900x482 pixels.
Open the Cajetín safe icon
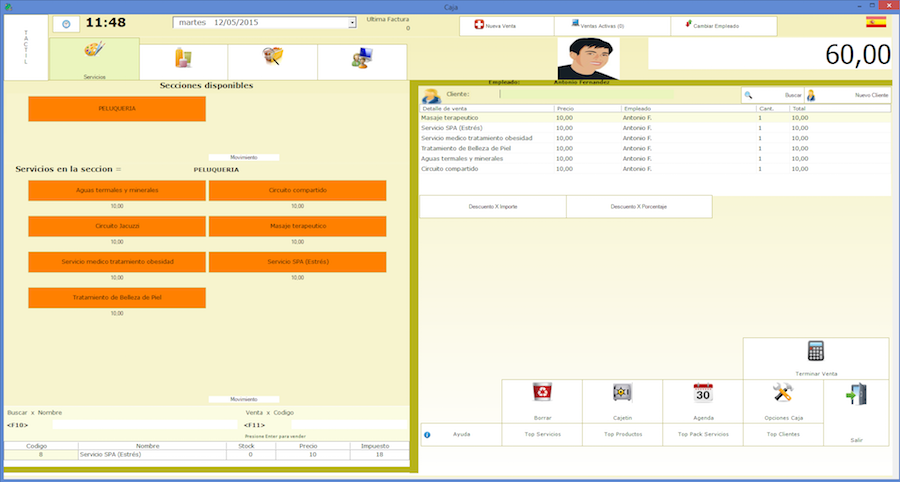click(622, 392)
